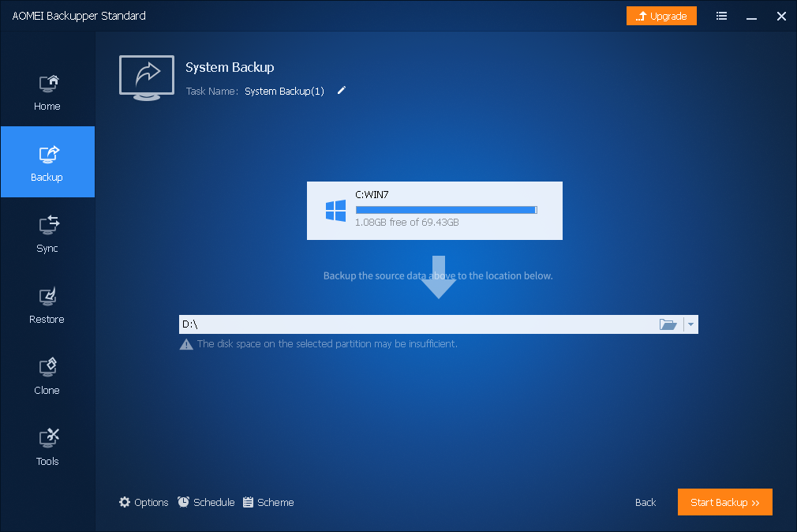This screenshot has height=532, width=797.
Task: Click the Upgrade button
Action: point(661,16)
